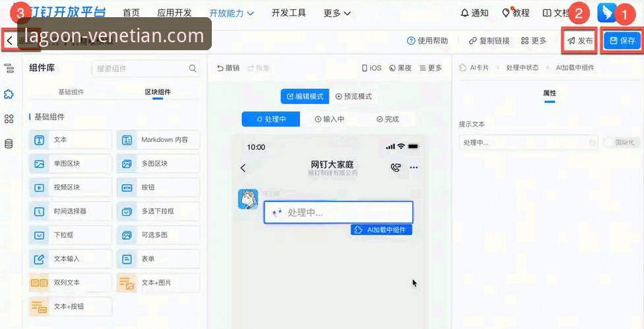Add the 文本+图片 block component
Screen dimensions: 644x329
(x=158, y=283)
